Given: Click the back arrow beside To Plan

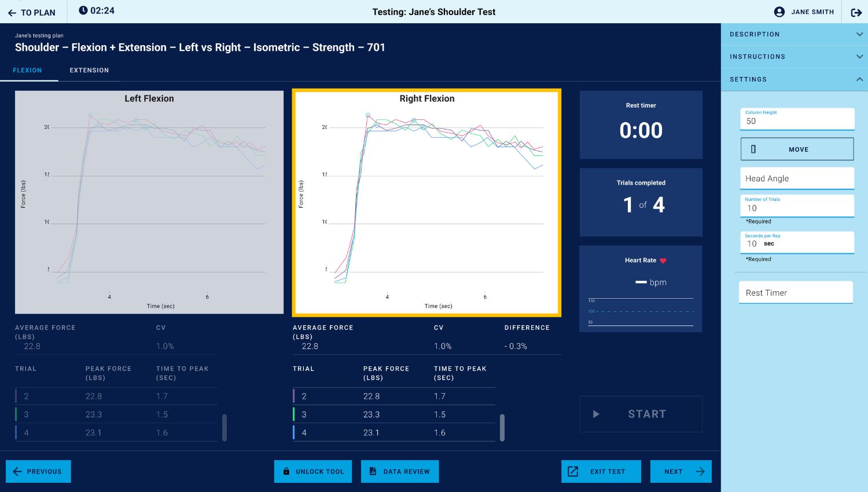Looking at the screenshot, I should pos(12,13).
